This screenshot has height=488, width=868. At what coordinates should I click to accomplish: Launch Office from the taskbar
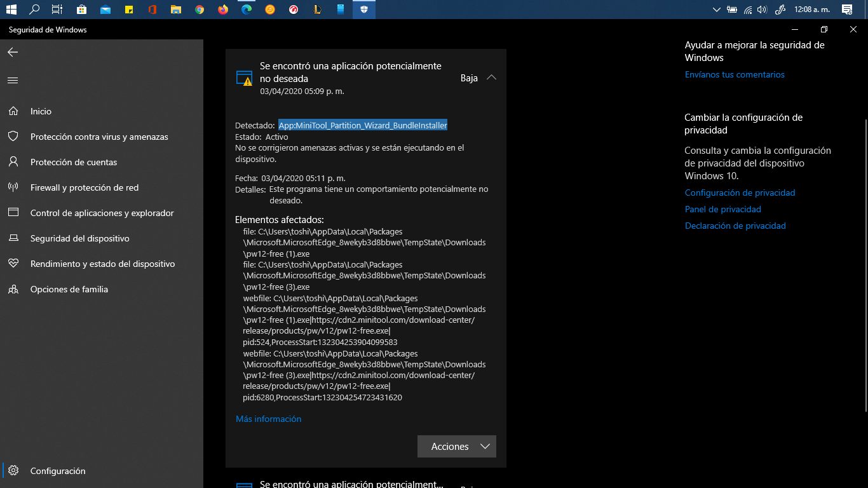pos(152,10)
